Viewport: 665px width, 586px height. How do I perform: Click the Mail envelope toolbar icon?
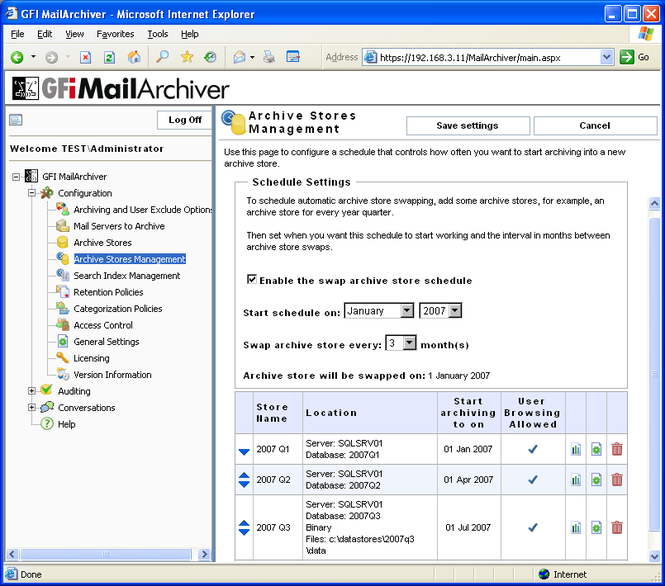tap(240, 57)
